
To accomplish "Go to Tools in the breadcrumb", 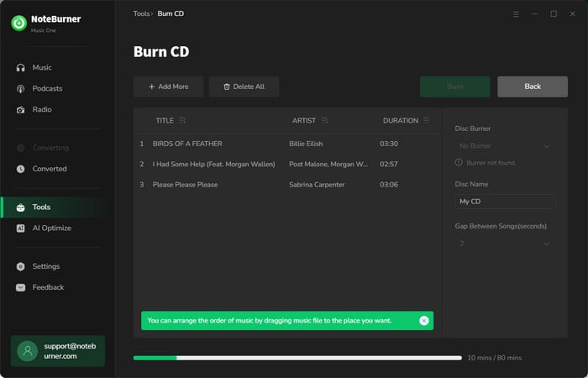I will click(141, 13).
